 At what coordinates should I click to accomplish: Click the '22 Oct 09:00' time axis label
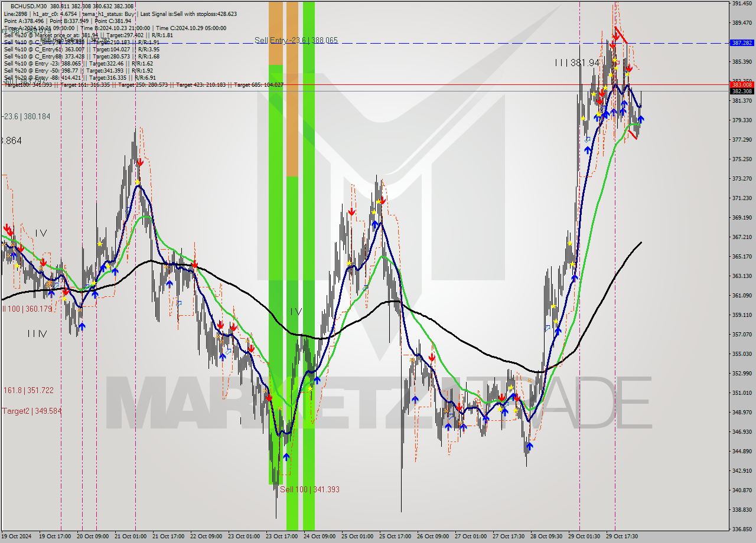point(207,537)
